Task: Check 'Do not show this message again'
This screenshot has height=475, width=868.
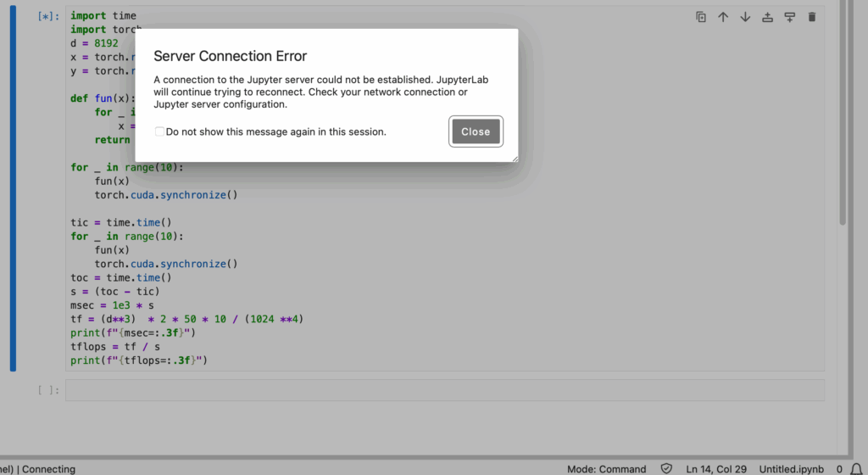Action: click(159, 132)
